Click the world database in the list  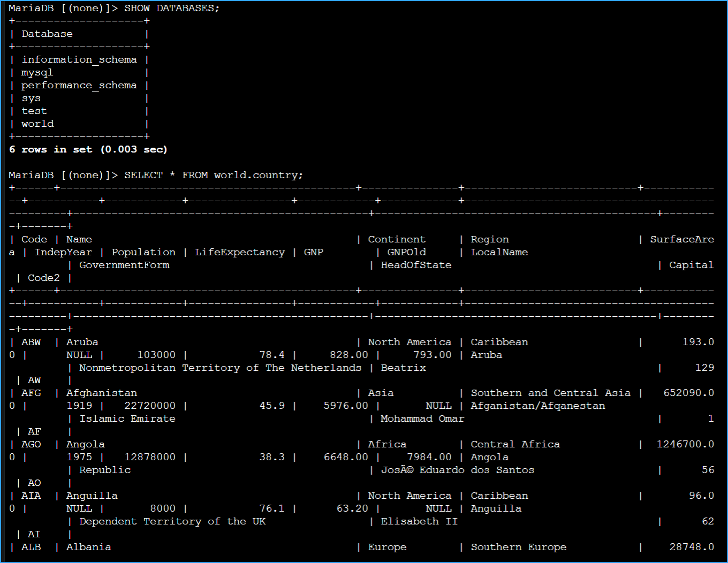pos(37,124)
